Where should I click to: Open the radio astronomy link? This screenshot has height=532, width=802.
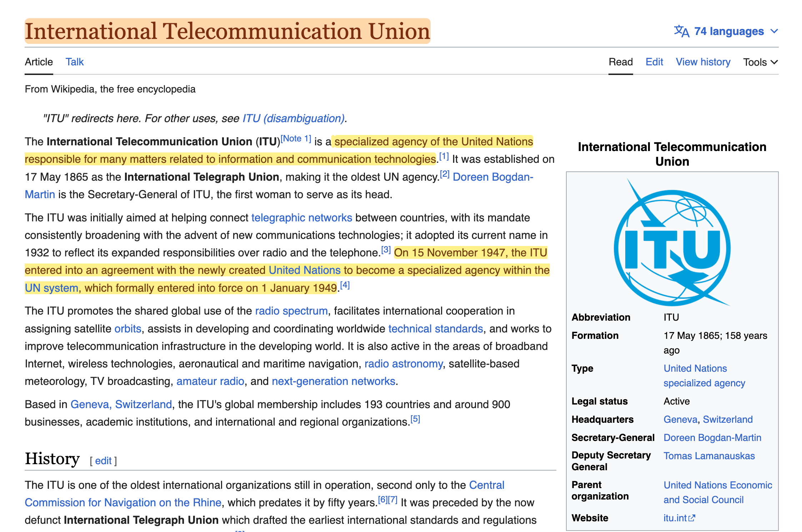(403, 363)
